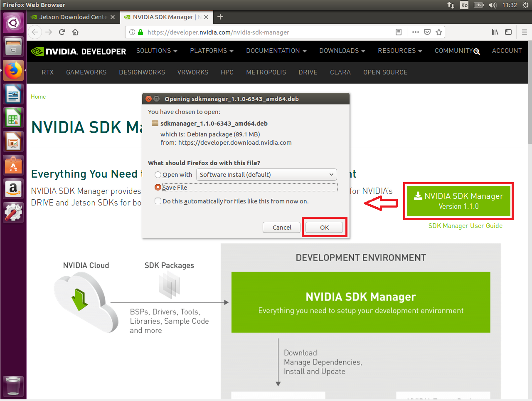
Task: Open page actions three-dot menu
Action: coord(415,32)
